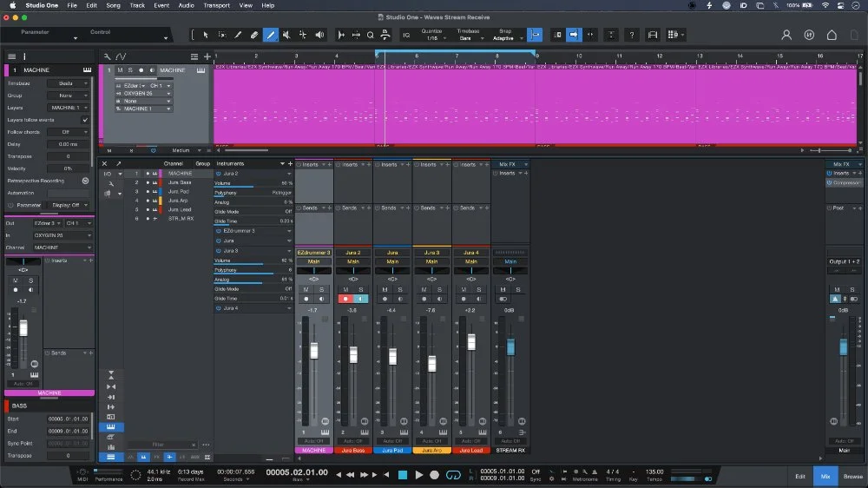Select Jura Lead in channel list

point(180,209)
